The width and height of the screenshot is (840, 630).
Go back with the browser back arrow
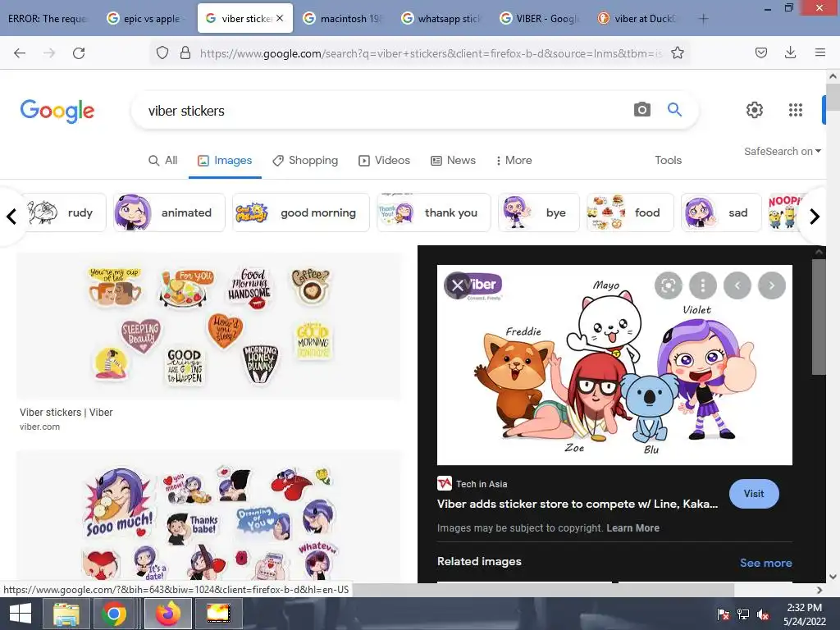(x=20, y=53)
